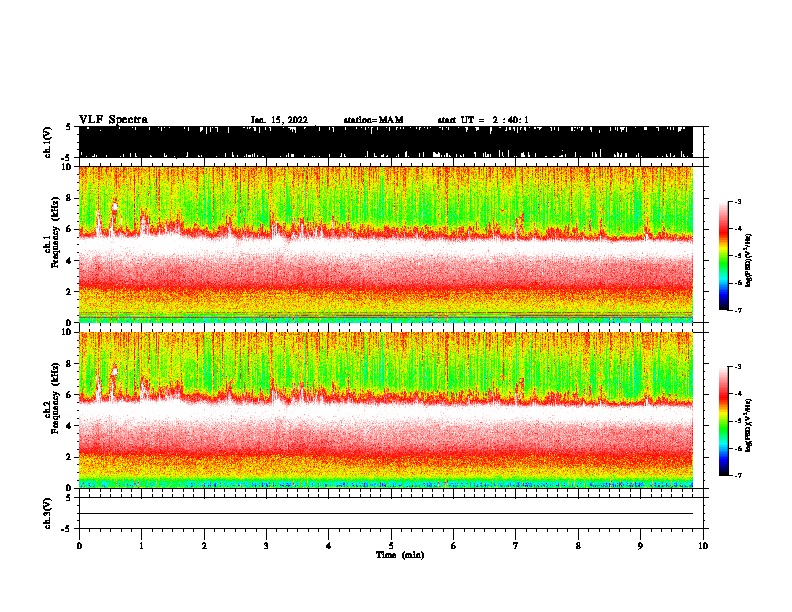This screenshot has width=792, height=612.
Task: Click time axis tick label "7"
Action: (516, 546)
